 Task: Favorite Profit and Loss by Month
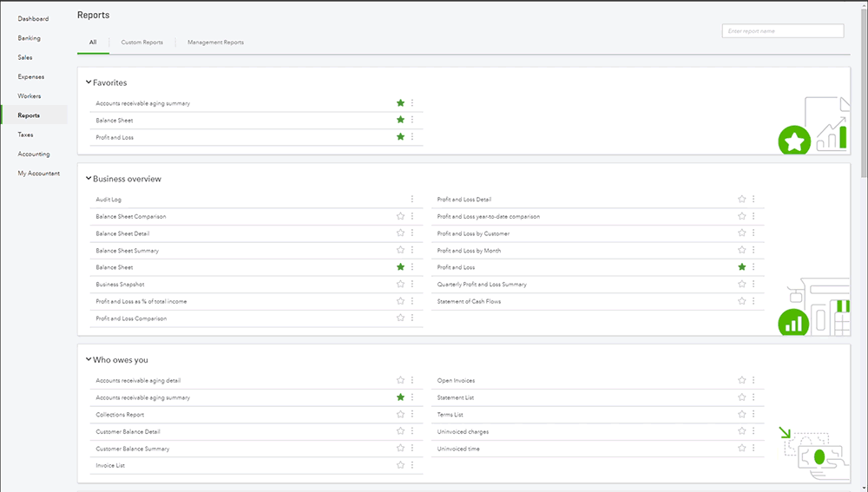pyautogui.click(x=742, y=250)
